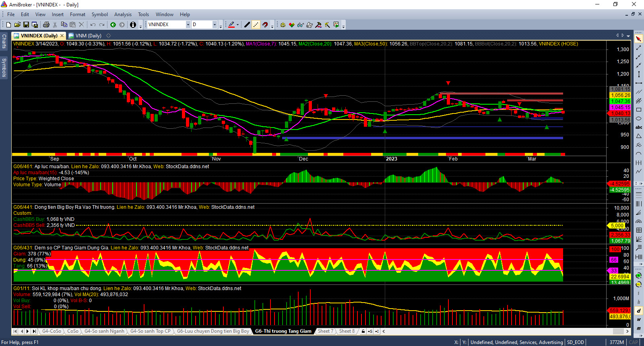The image size is (644, 346).
Task: Open the Symbol menu
Action: [99, 14]
